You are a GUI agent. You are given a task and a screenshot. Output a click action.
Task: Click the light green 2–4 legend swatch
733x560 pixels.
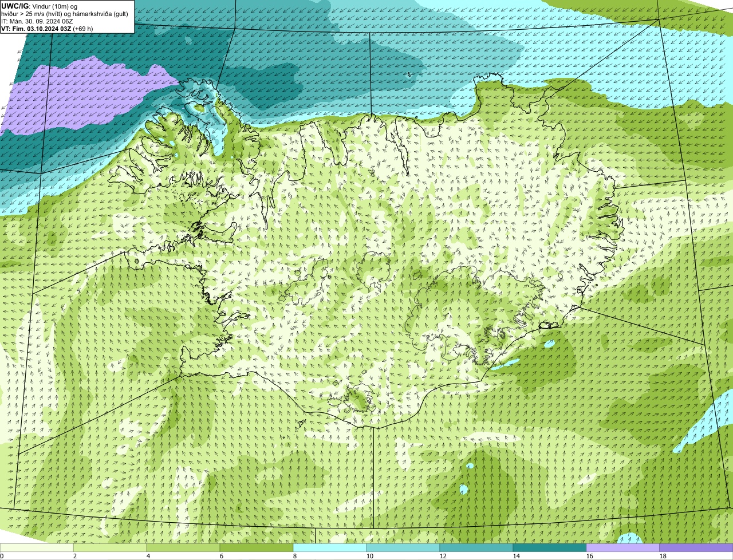(110, 548)
